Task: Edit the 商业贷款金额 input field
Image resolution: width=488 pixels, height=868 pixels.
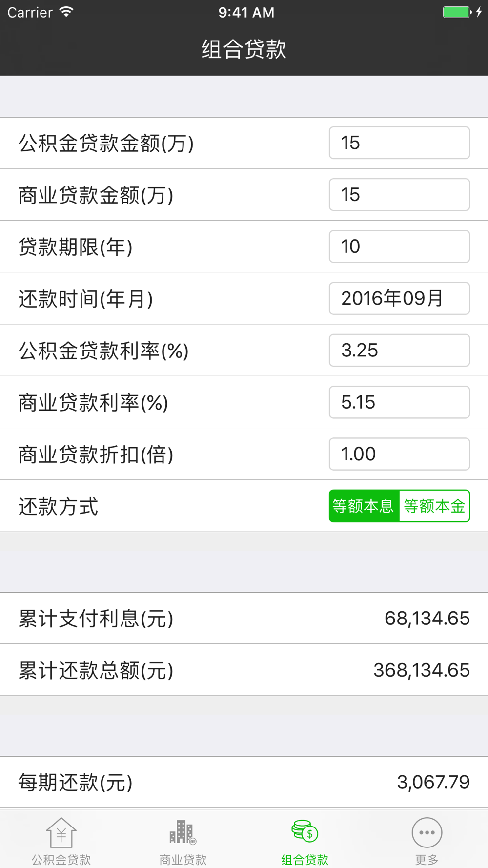Action: (399, 195)
